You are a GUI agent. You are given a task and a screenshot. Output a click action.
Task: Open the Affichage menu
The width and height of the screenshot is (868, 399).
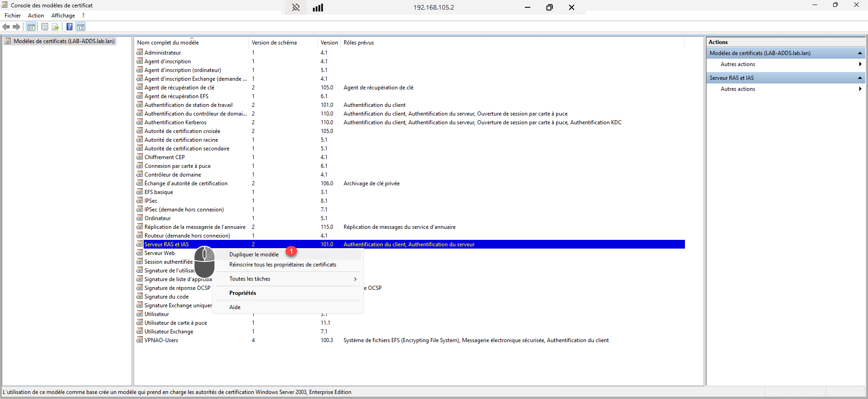pos(63,16)
